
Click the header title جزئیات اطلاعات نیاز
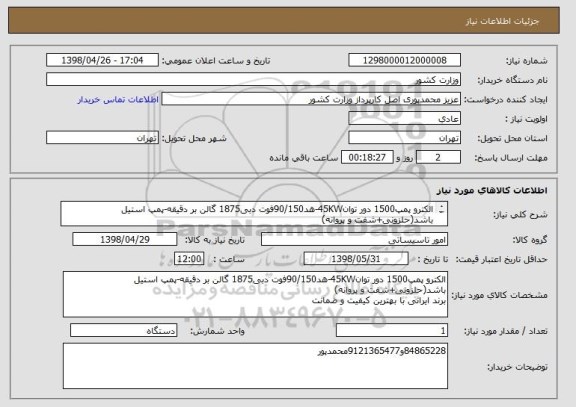click(x=502, y=21)
